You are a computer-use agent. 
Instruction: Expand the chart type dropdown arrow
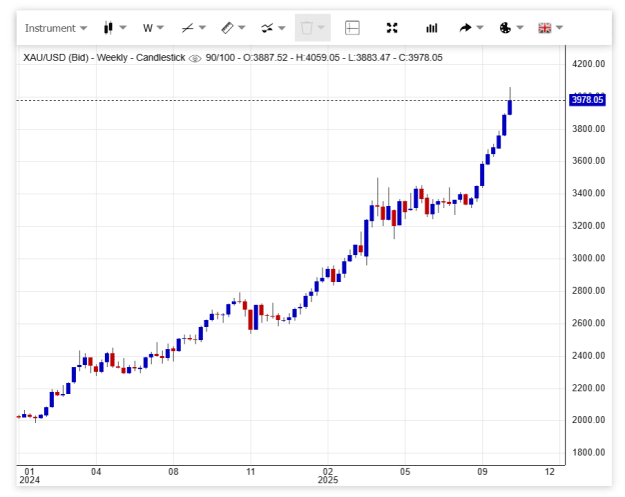pyautogui.click(x=123, y=28)
